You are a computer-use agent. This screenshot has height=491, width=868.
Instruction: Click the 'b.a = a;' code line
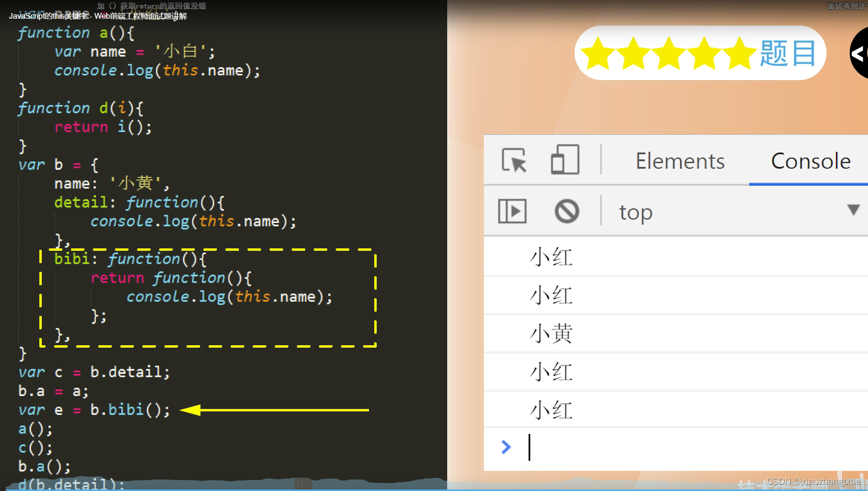click(x=53, y=391)
